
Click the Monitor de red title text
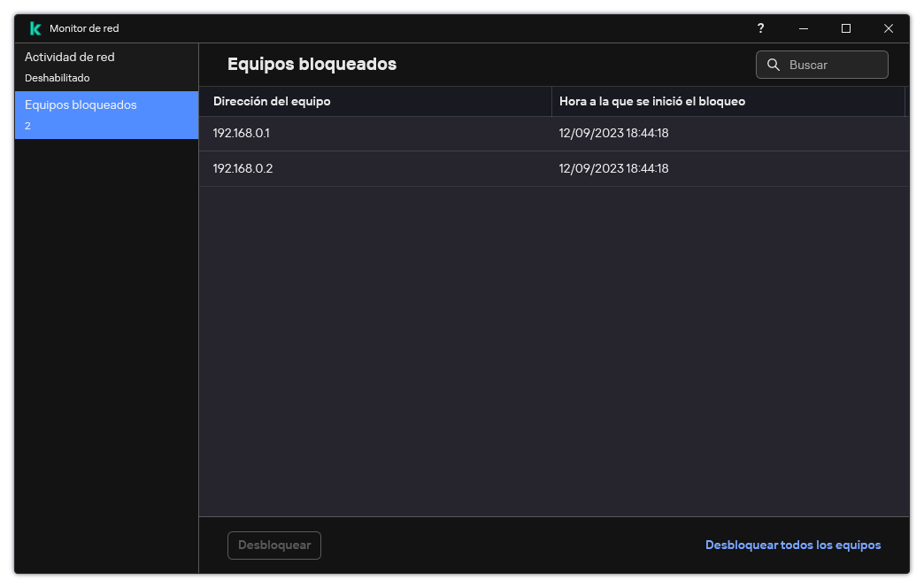point(82,27)
